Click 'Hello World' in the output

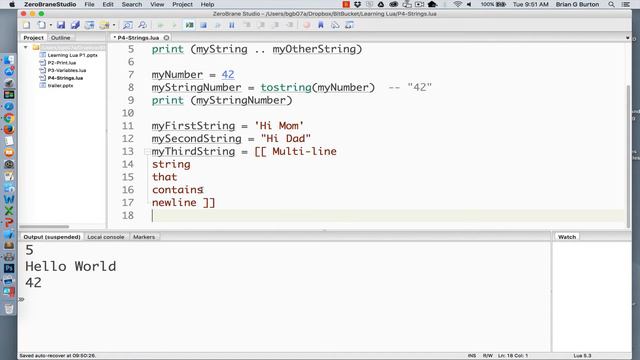[71, 266]
